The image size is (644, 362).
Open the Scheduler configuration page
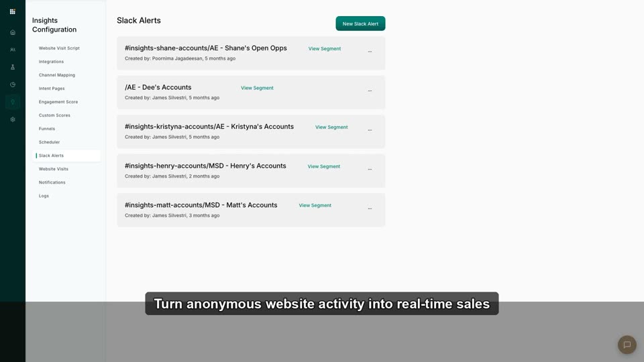pyautogui.click(x=49, y=142)
